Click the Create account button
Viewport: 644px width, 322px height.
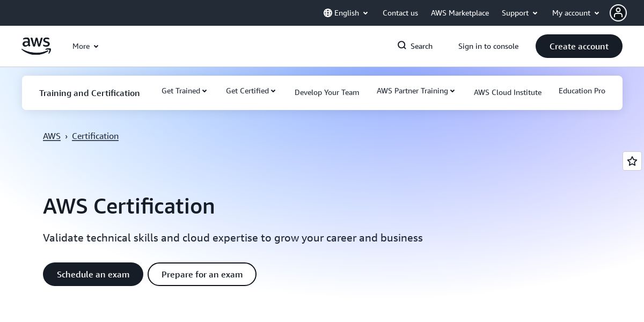pyautogui.click(x=579, y=46)
